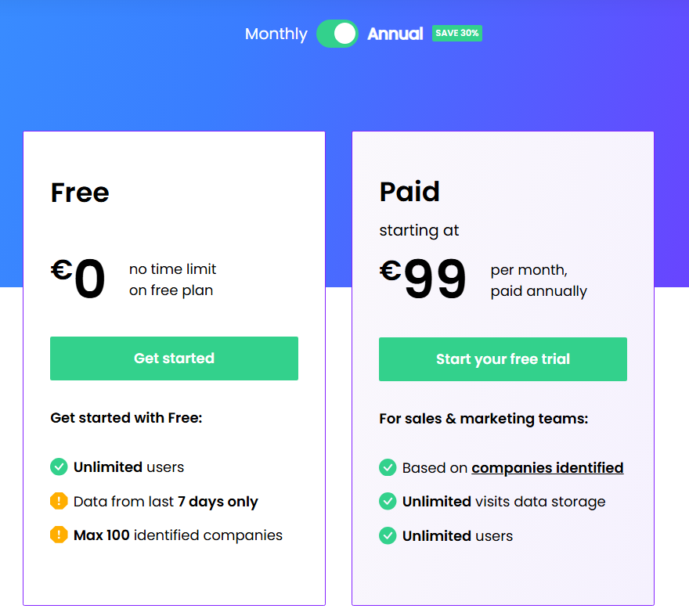
Task: Click the warning icon beside Max 100 identified companies
Action: [59, 535]
